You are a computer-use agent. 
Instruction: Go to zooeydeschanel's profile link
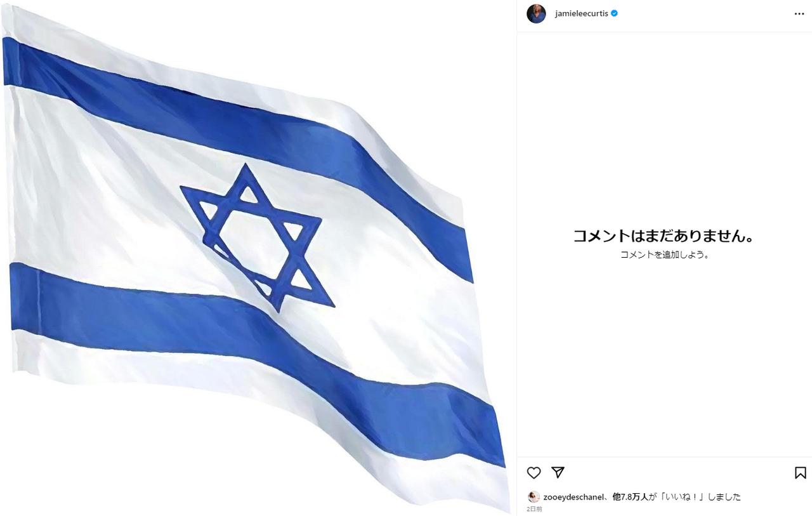[573, 497]
